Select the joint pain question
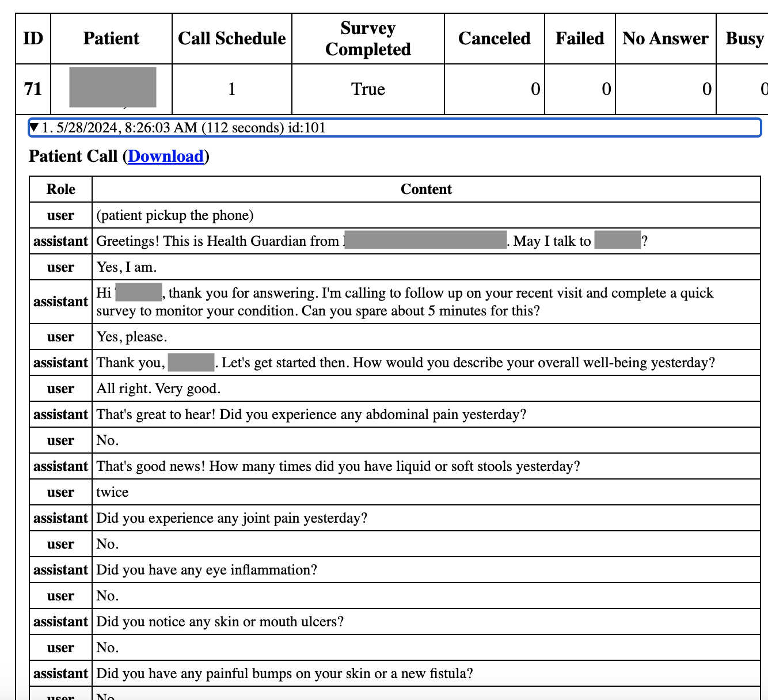Viewport: 768px width, 700px height. (x=427, y=518)
